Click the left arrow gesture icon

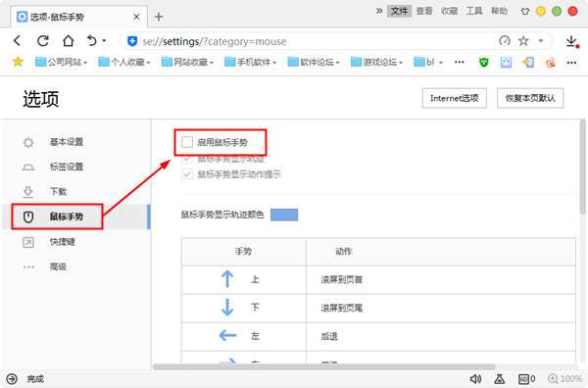click(227, 335)
